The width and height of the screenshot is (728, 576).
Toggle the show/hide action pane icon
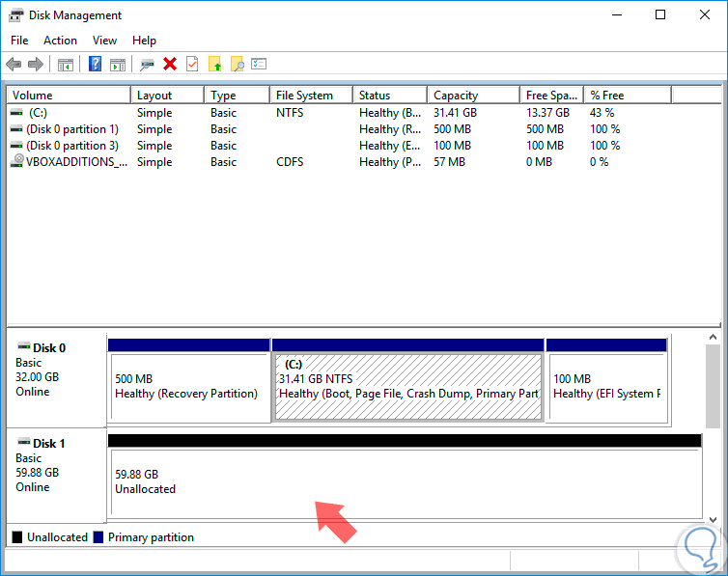click(118, 65)
